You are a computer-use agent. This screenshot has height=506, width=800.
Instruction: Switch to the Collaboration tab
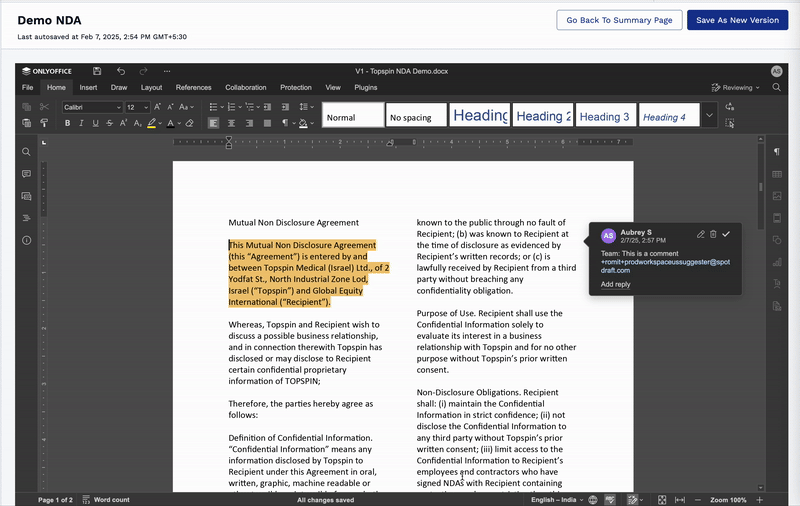[x=245, y=87]
